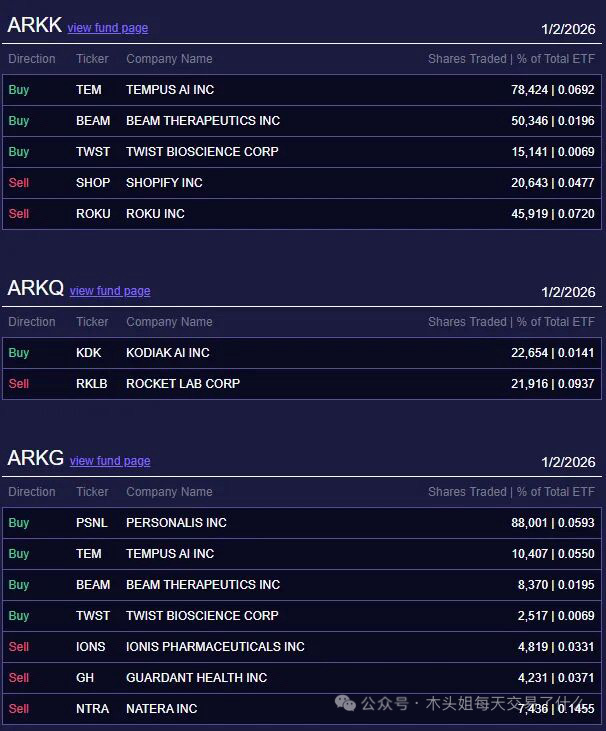
Task: Select the GH ticker cell
Action: 85,678
